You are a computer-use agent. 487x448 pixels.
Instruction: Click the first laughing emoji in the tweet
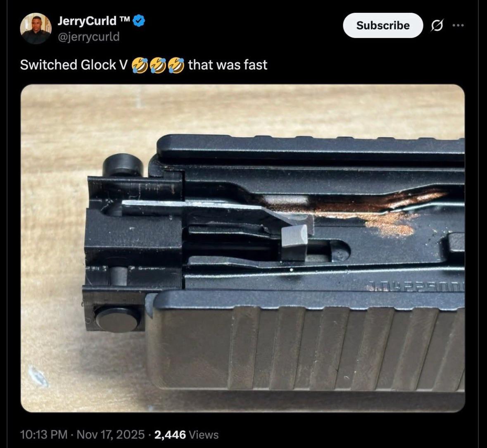(140, 65)
